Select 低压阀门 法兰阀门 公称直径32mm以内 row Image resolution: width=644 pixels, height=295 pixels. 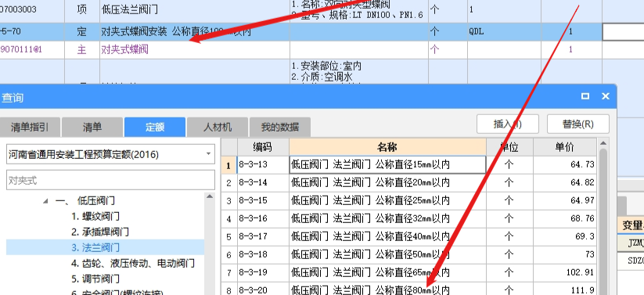(387, 218)
